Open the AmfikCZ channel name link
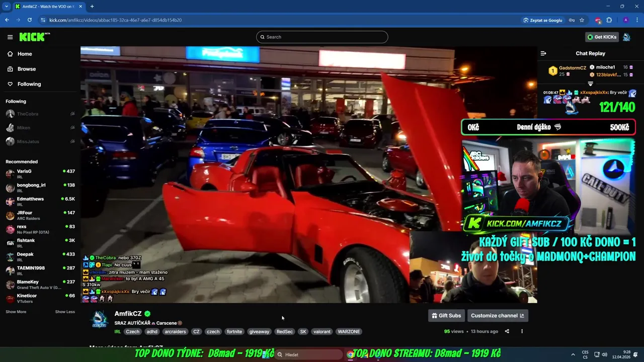This screenshot has height=362, width=644. (x=128, y=314)
